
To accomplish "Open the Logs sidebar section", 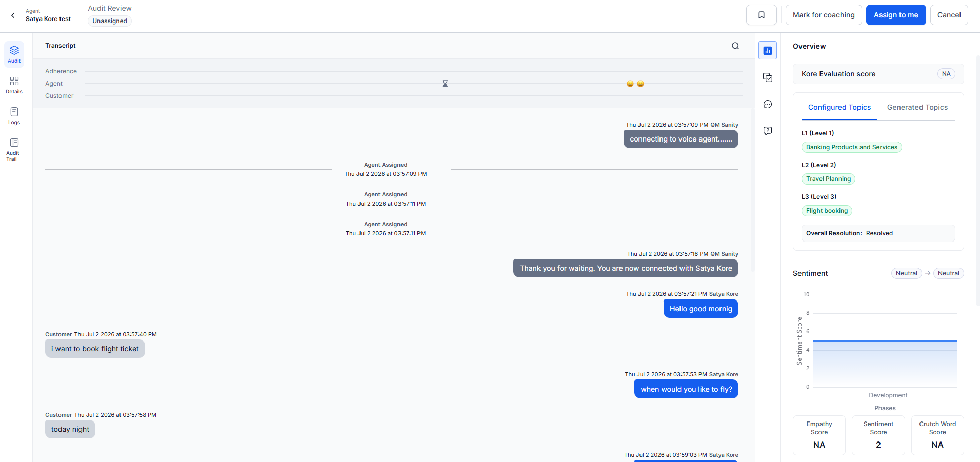I will point(14,116).
